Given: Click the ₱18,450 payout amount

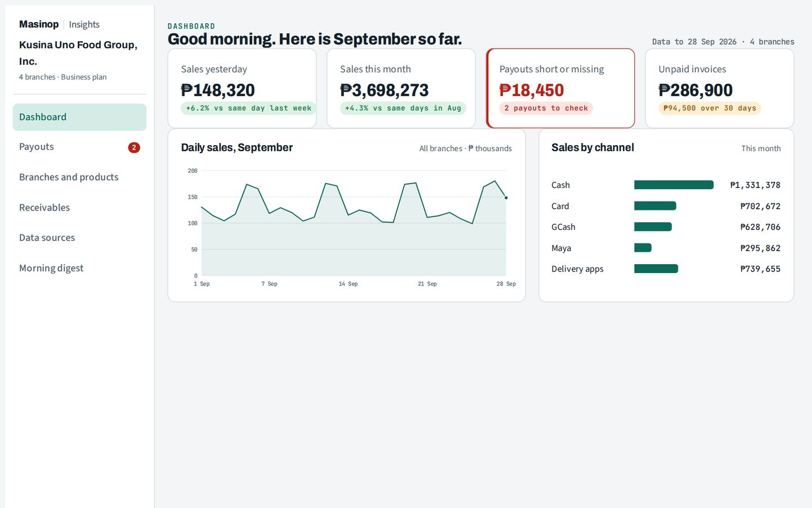Looking at the screenshot, I should [531, 90].
